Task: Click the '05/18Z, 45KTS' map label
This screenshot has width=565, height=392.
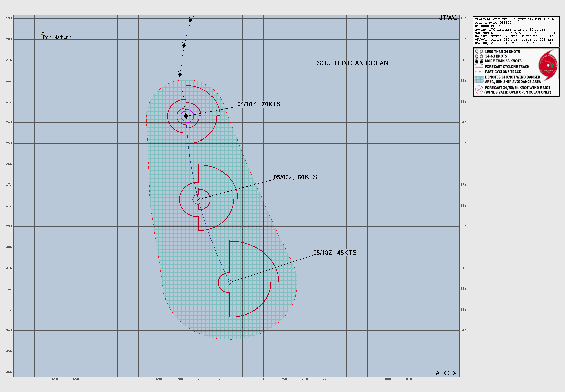Action: click(335, 253)
